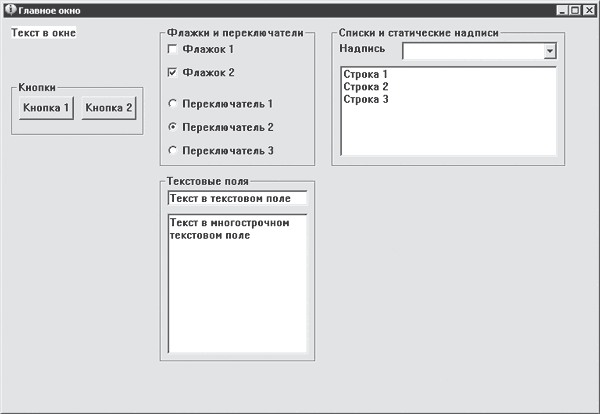Viewport: 600px width, 414px height.
Task: Highlight Строка 3 in the list box
Action: pos(364,99)
